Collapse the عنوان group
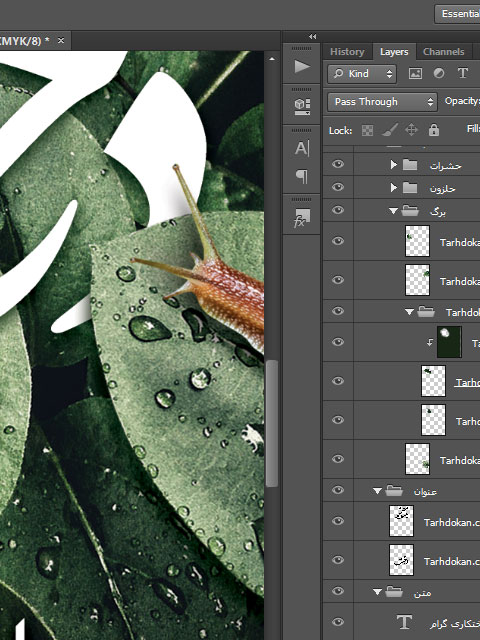480x640 pixels. 377,491
